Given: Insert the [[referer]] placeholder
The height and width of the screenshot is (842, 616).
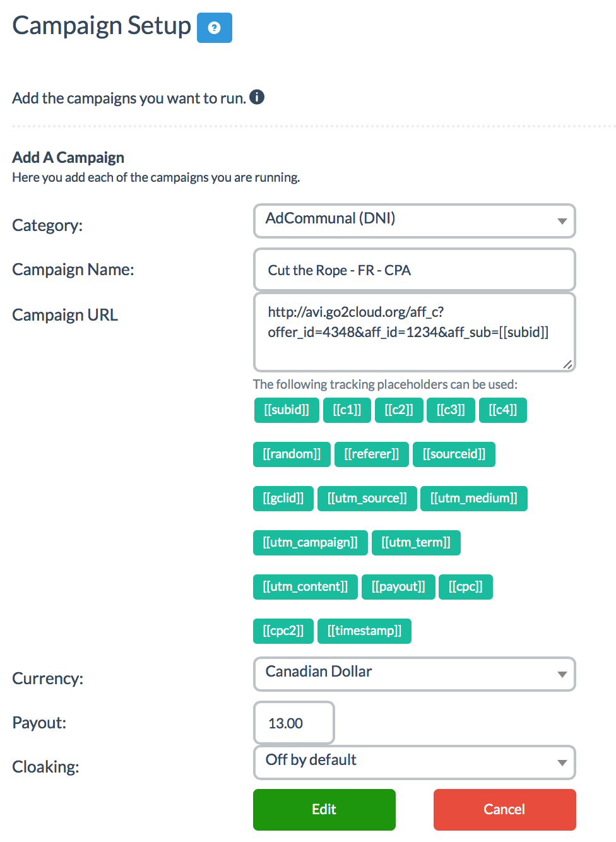Looking at the screenshot, I should point(372,454).
